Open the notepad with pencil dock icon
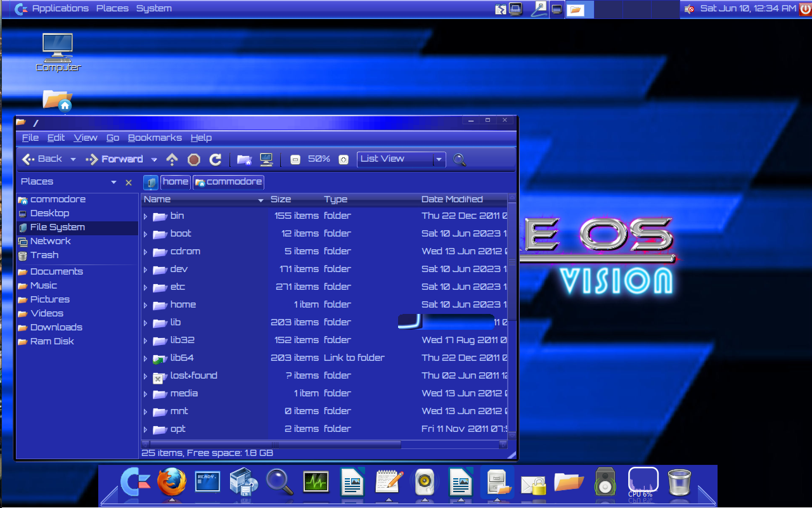812x508 pixels. [389, 482]
